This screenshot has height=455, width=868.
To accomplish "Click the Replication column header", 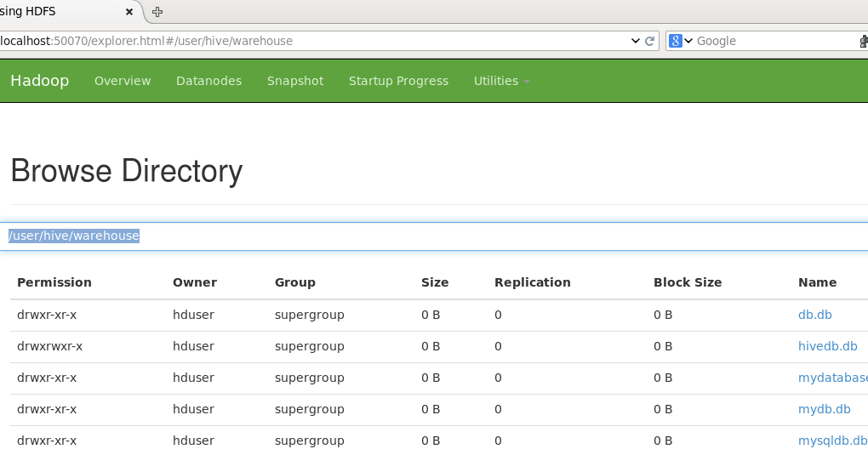I will tap(533, 282).
